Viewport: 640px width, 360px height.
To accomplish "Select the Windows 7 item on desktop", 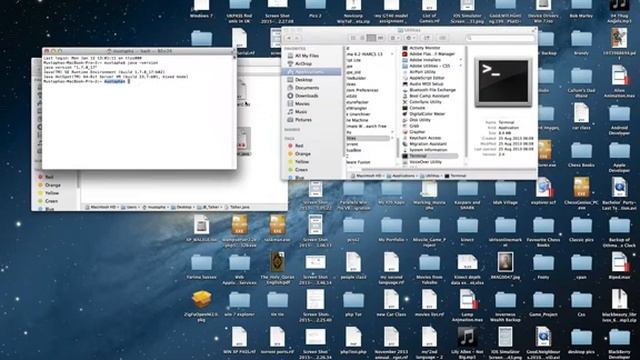I will click(x=201, y=9).
